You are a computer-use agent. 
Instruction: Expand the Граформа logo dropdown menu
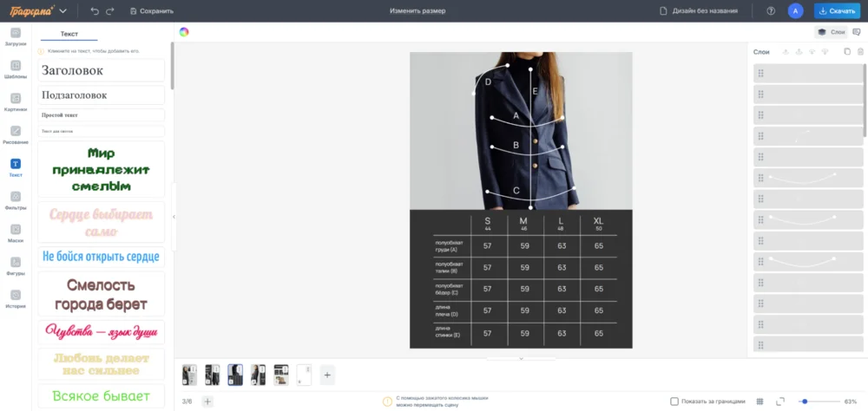pyautogui.click(x=62, y=11)
